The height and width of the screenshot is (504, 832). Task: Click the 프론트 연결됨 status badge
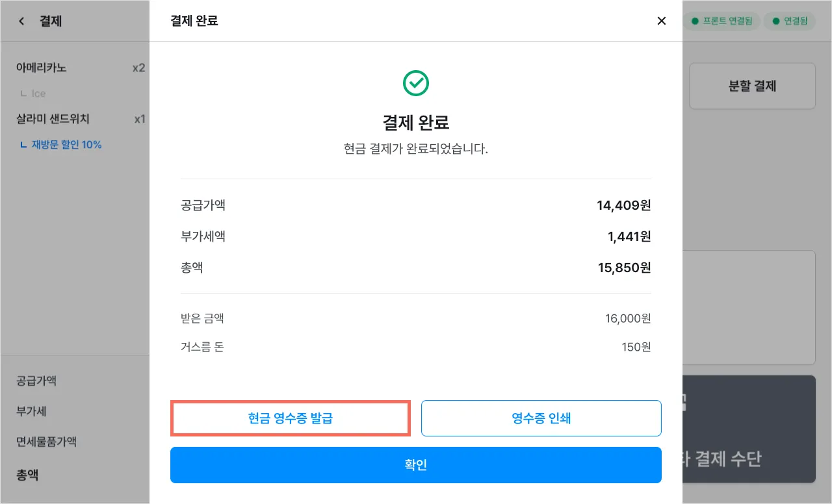tap(721, 21)
